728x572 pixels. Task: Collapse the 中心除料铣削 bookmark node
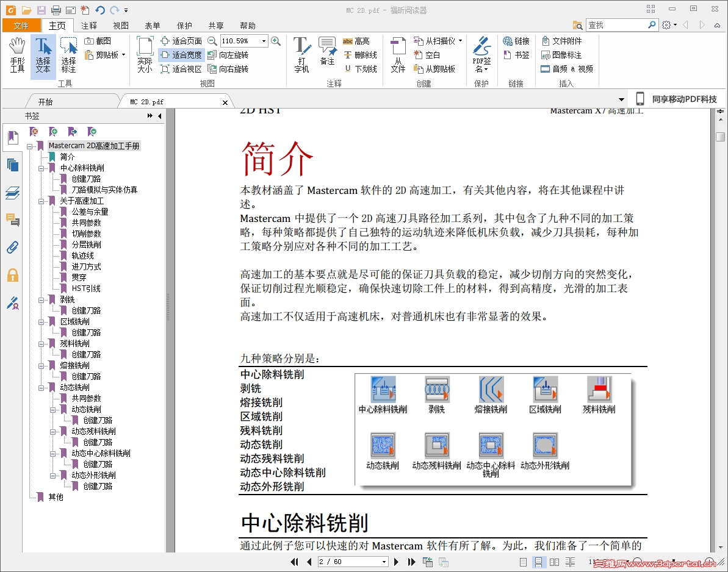pyautogui.click(x=41, y=168)
